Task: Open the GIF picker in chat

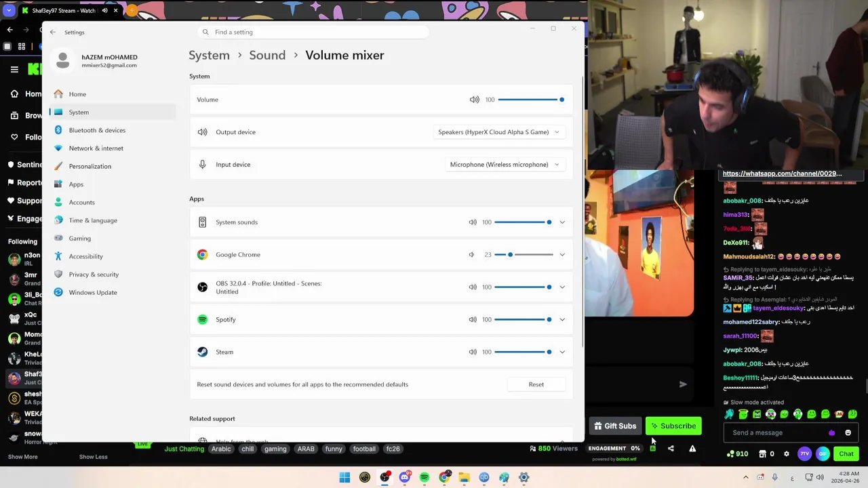Action: click(823, 454)
